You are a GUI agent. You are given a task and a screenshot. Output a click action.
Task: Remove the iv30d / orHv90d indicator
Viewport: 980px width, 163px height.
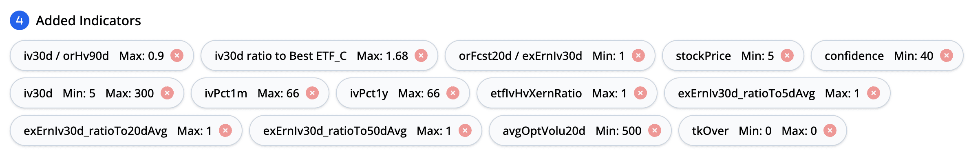(177, 55)
